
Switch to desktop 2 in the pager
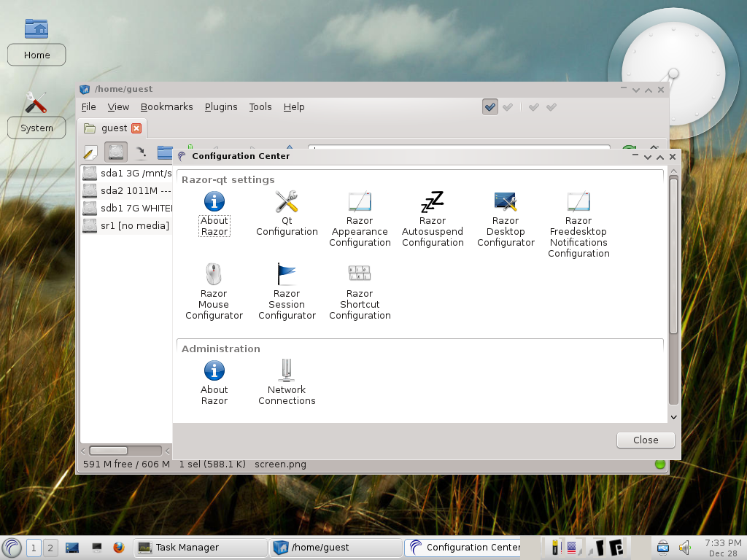click(x=50, y=548)
